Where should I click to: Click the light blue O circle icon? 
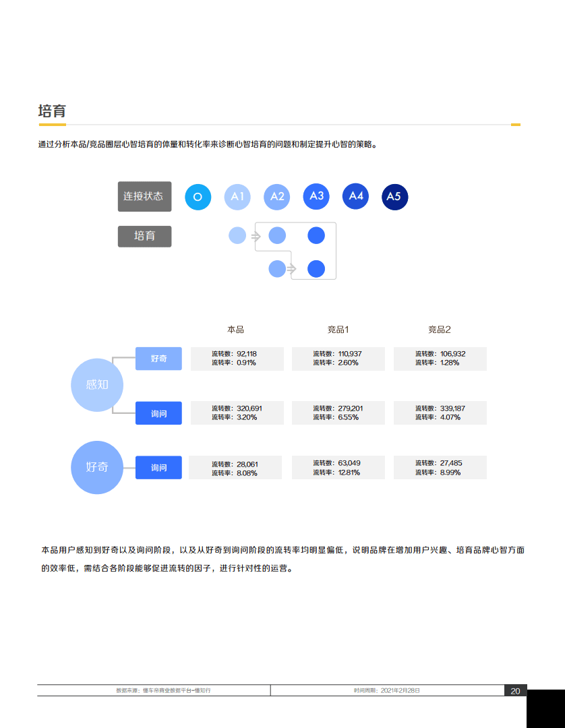pos(198,197)
